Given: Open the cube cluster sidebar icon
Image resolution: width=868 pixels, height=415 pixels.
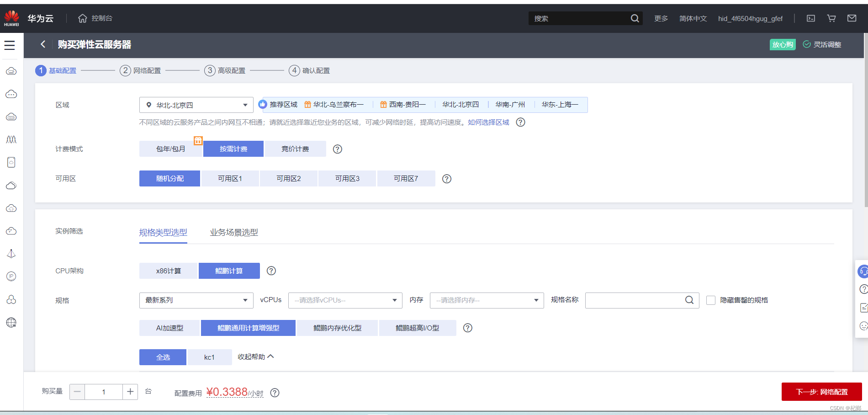Looking at the screenshot, I should [11, 299].
